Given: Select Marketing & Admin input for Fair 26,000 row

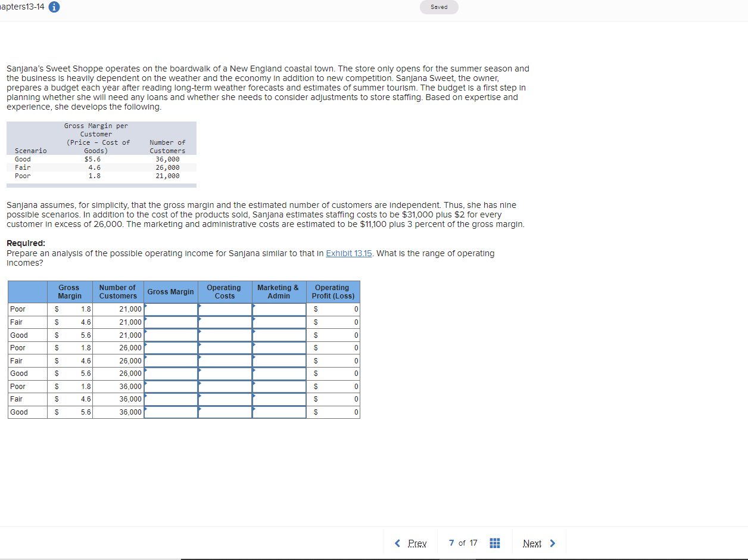Looking at the screenshot, I should 279,360.
